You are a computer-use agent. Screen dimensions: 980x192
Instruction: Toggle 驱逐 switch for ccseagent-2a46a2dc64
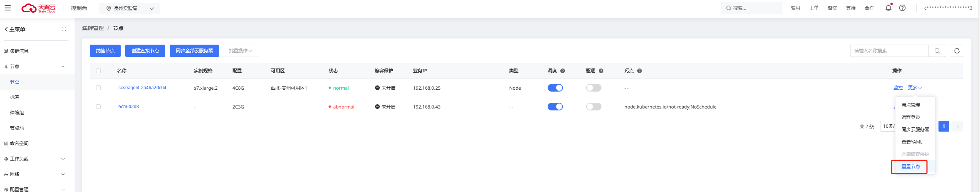594,88
